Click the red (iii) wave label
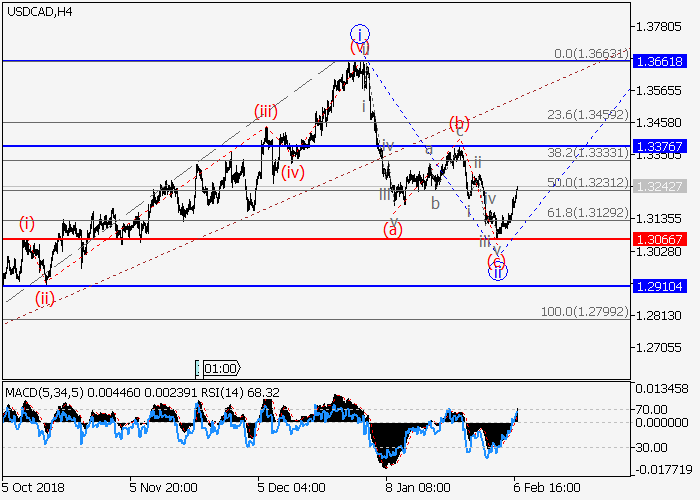Screen dimensions: 700x500 (265, 111)
